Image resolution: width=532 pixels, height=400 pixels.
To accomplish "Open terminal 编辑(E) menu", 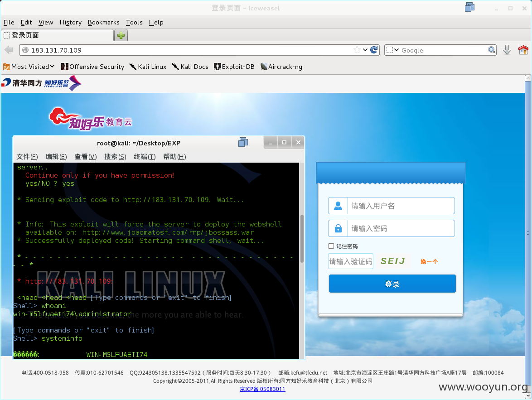I will pyautogui.click(x=56, y=156).
